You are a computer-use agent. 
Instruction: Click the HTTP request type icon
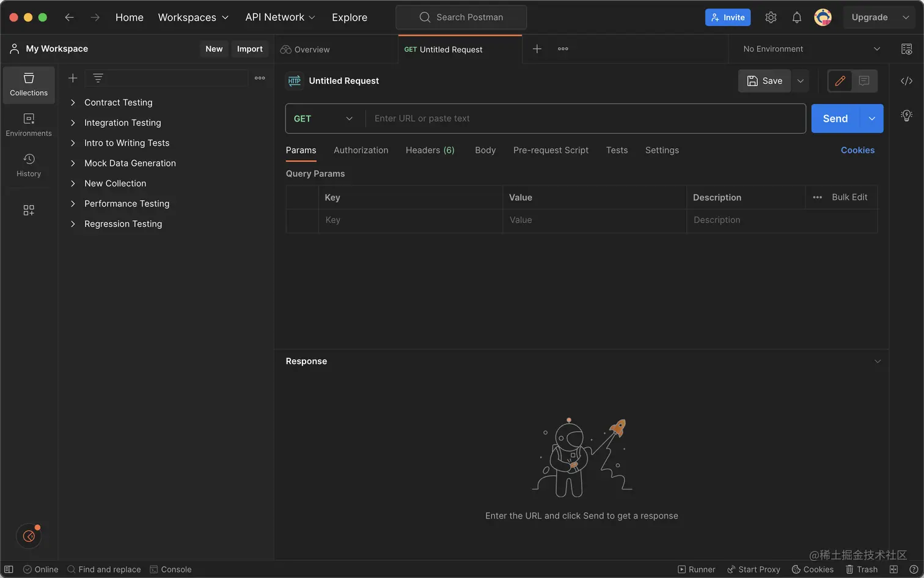coord(295,81)
